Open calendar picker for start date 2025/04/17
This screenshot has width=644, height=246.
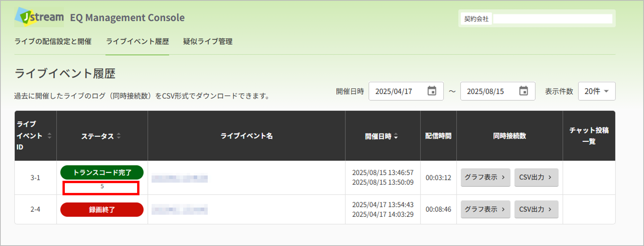[x=432, y=91]
